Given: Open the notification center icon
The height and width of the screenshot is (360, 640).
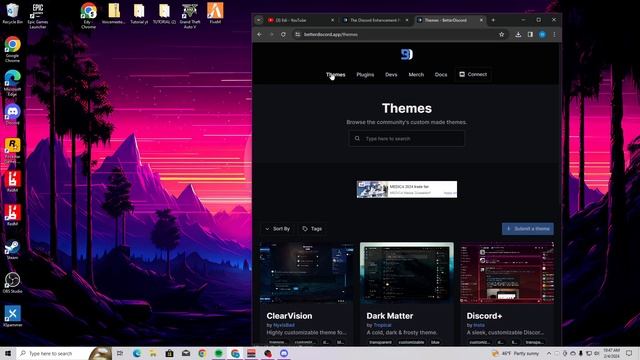Looking at the screenshot, I should coord(629,353).
